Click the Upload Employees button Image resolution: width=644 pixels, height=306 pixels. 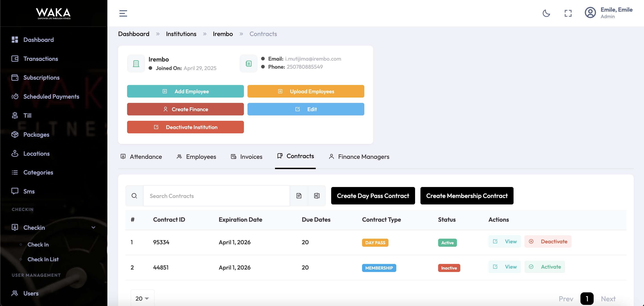305,91
